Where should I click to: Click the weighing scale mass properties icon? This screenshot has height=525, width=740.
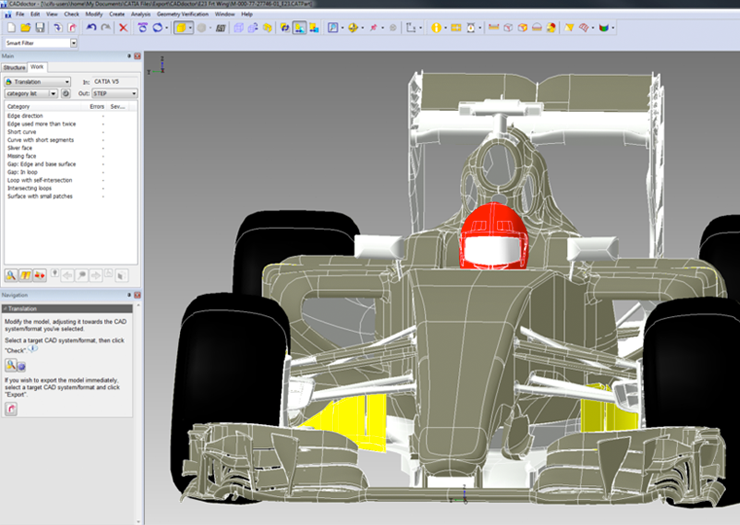[471, 28]
